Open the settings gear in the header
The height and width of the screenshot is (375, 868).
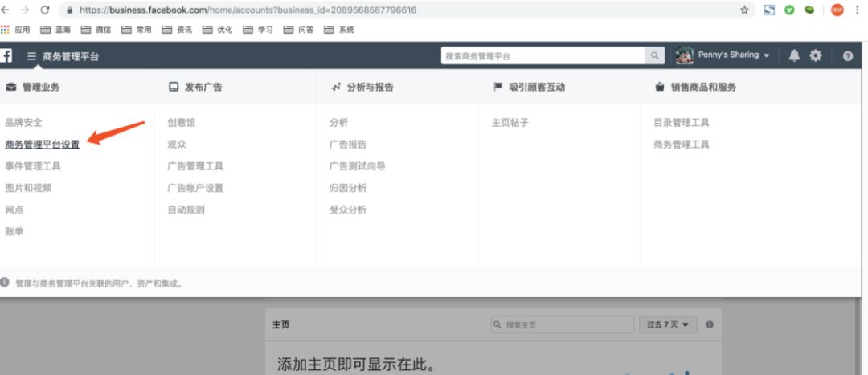point(816,56)
